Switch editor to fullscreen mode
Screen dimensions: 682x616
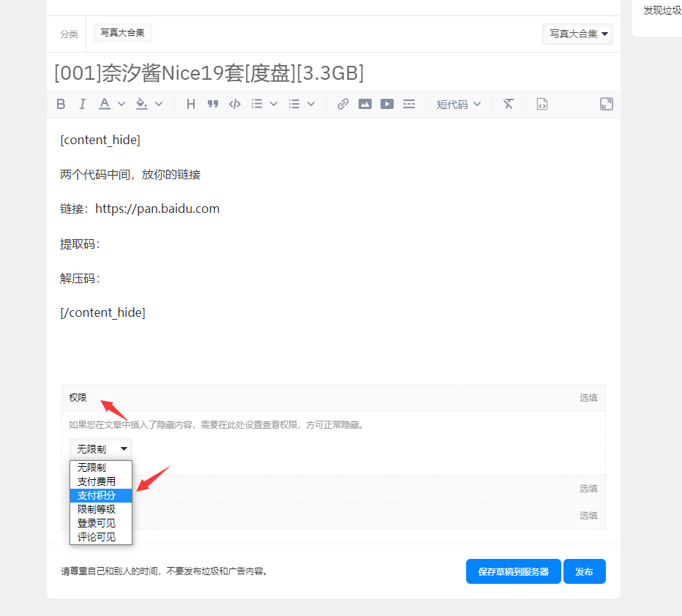click(x=606, y=103)
